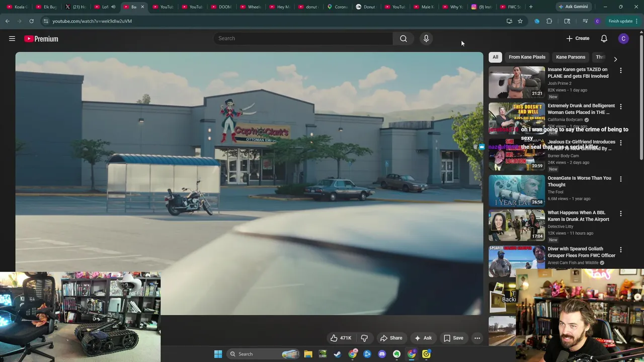Open Discord from taskbar
Screen dimensions: 644x362
[x=382, y=354]
